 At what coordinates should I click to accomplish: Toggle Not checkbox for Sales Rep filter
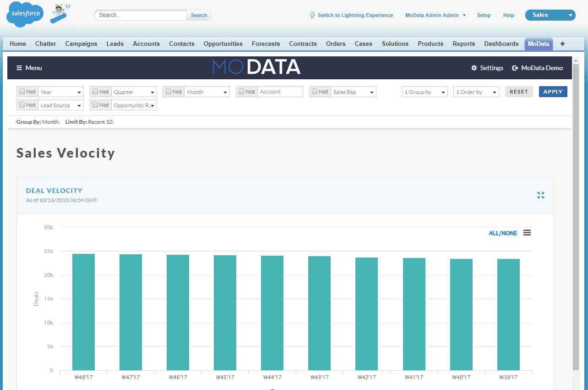tap(314, 91)
